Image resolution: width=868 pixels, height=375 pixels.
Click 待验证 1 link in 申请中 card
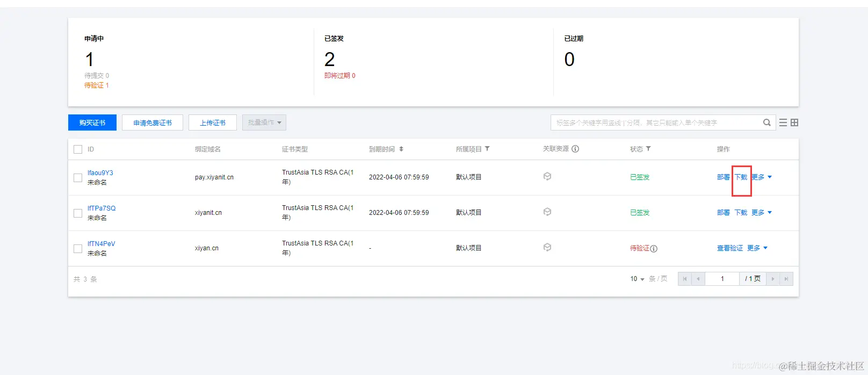point(97,85)
